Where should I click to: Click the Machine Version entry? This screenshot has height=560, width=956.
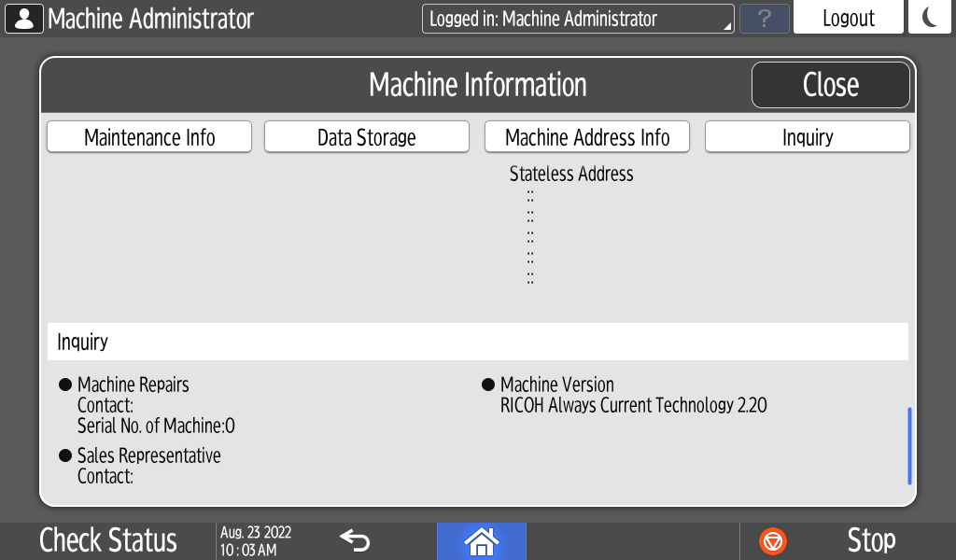[556, 385]
